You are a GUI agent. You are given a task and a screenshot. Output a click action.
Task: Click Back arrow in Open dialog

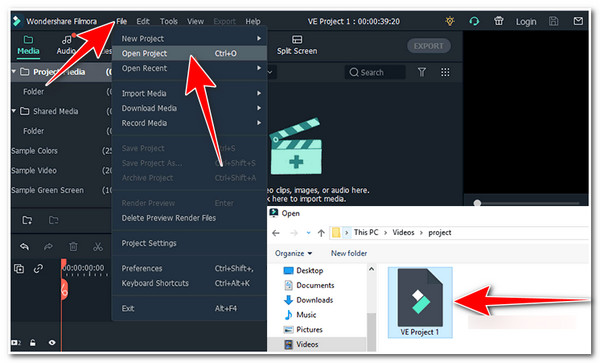pos(276,233)
